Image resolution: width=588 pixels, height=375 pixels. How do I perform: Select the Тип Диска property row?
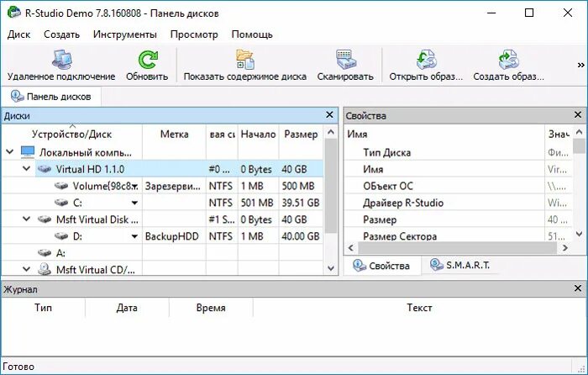459,152
